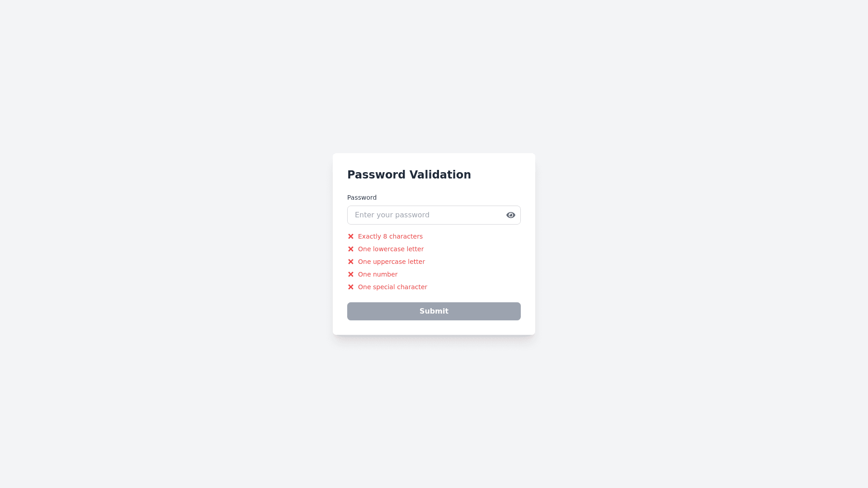The height and width of the screenshot is (488, 868).
Task: Click the 'Password' field label
Action: coord(362,197)
